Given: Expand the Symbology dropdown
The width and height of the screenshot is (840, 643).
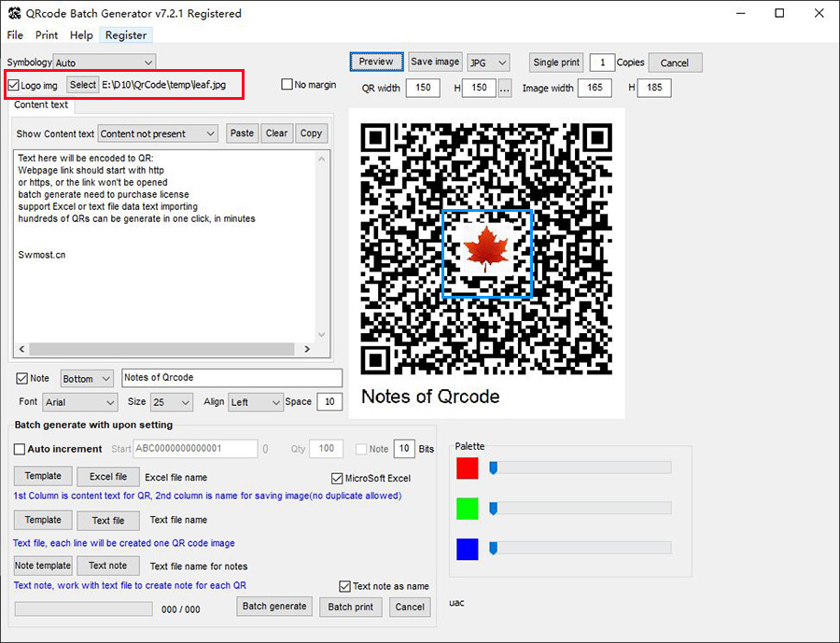Looking at the screenshot, I should tap(105, 63).
